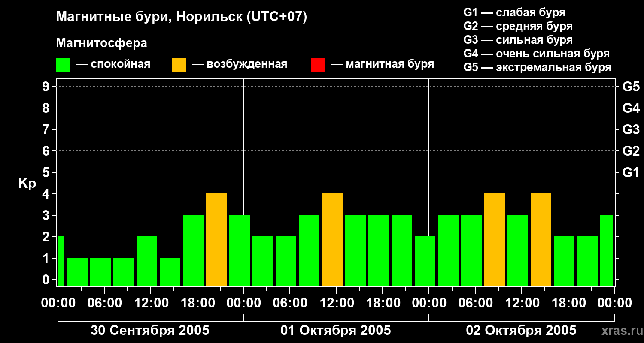
Task: Click the Kp value 3 on left axis
Action: (x=47, y=215)
